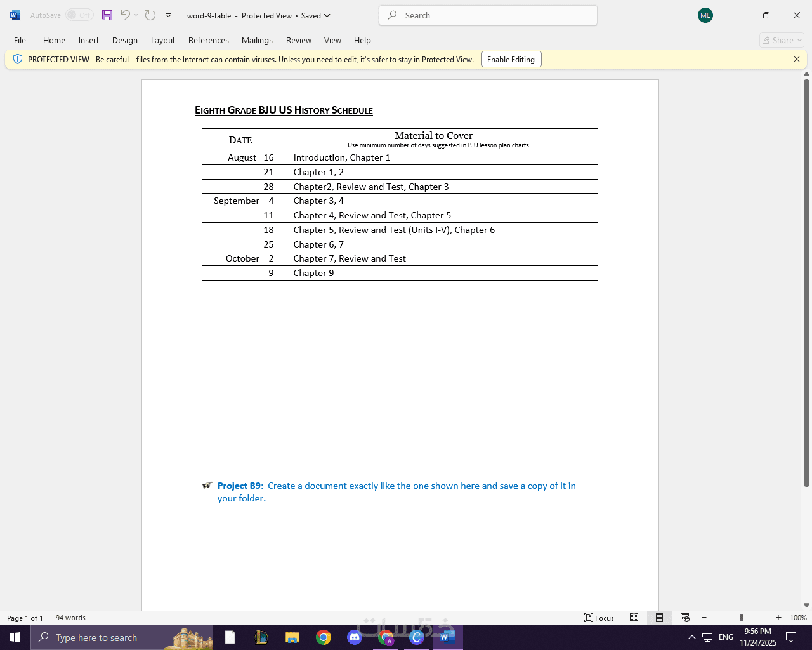The width and height of the screenshot is (812, 650).
Task: Open the clock showing 9:56 PM
Action: tap(758, 637)
